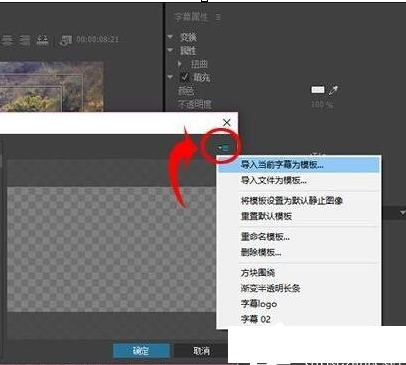Click the background video timecode 00:00:08:21
406x365 pixels.
point(97,39)
